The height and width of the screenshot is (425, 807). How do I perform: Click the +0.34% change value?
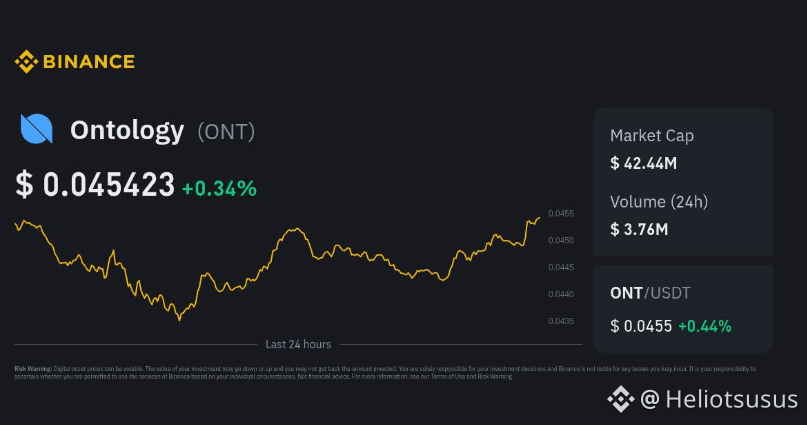point(219,188)
